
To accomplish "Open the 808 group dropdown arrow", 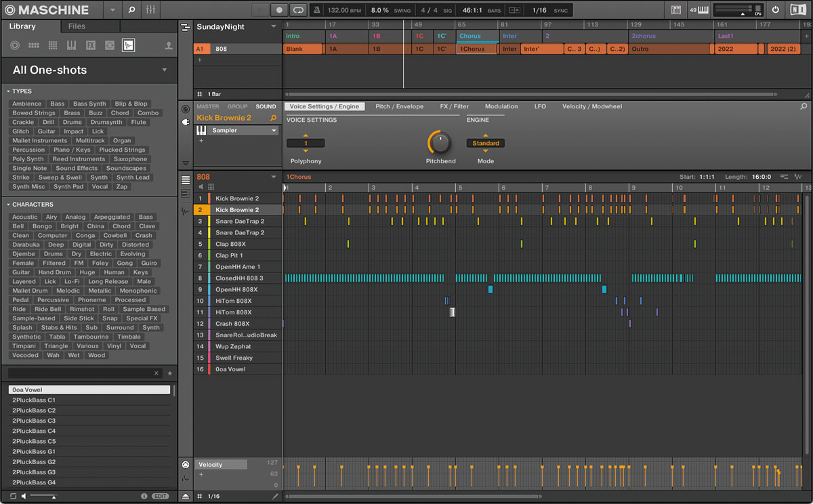I will [274, 177].
